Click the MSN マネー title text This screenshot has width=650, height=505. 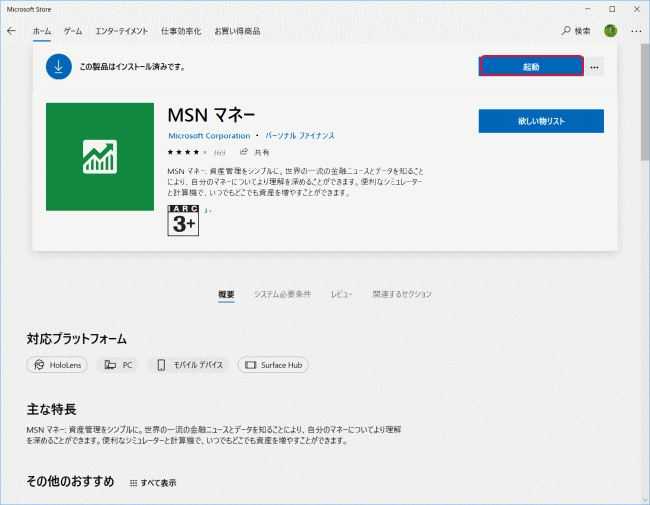tap(211, 115)
